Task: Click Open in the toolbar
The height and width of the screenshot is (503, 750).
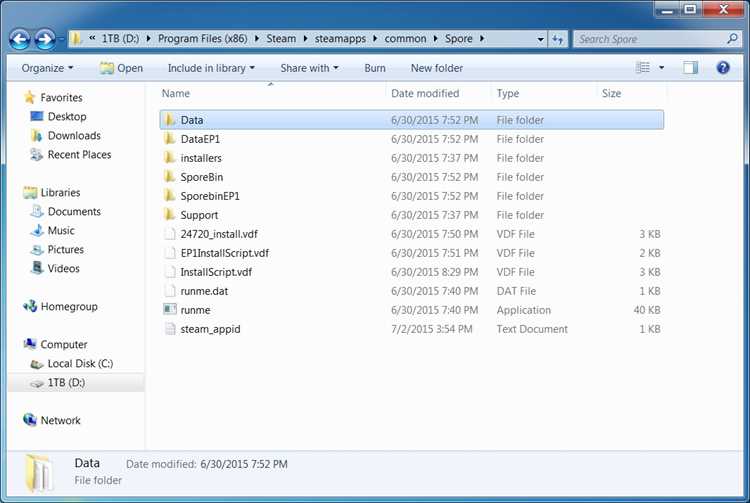Action: 121,68
